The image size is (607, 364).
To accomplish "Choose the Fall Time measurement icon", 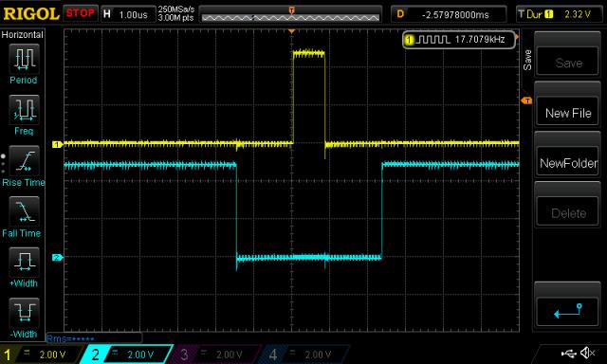I will (24, 211).
